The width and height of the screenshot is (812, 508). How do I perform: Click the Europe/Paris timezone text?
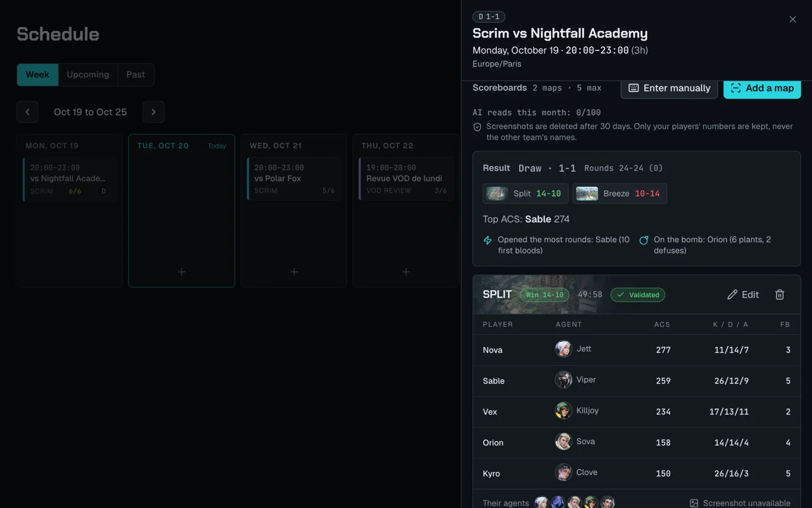(x=497, y=64)
